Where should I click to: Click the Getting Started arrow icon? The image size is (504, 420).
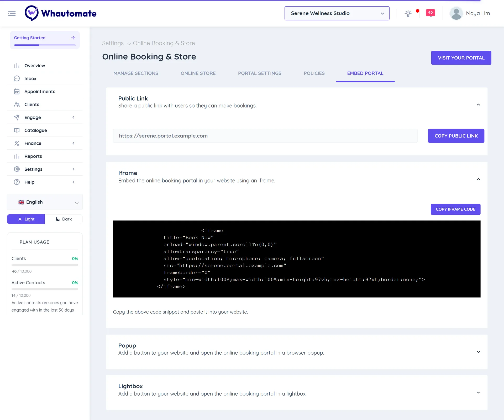(73, 38)
